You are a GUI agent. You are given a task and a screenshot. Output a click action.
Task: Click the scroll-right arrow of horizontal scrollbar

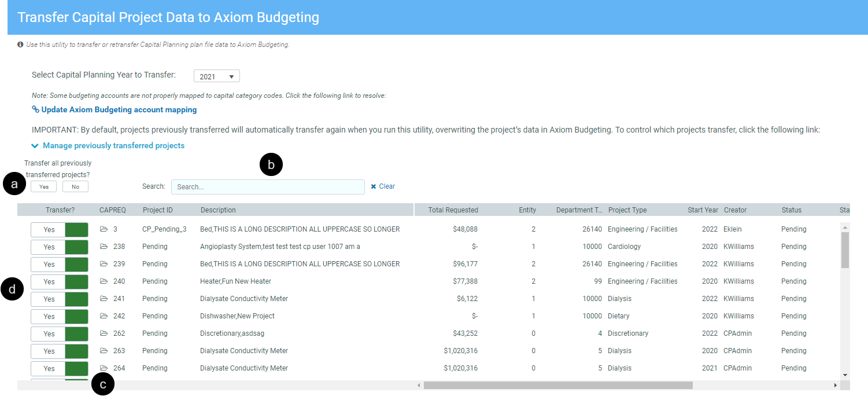[835, 385]
